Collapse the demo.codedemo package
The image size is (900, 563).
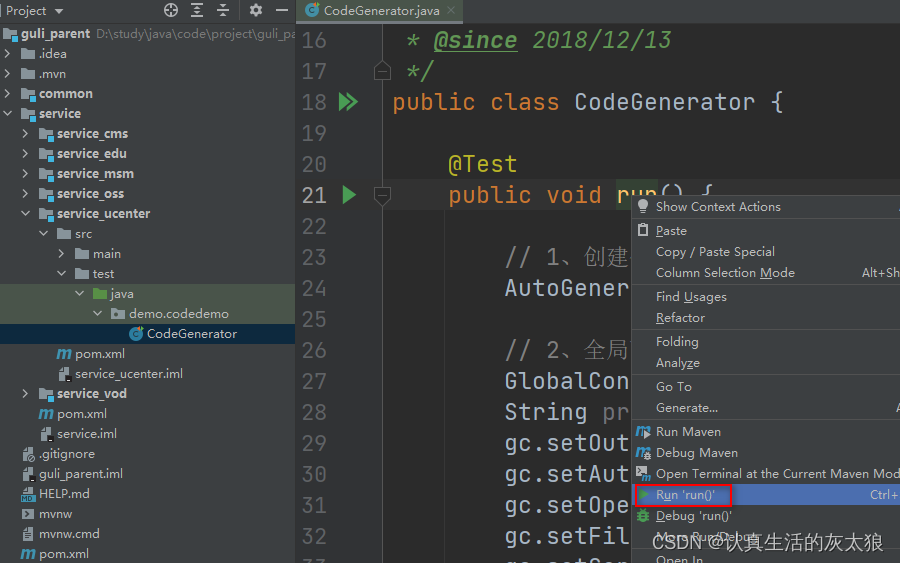(98, 313)
